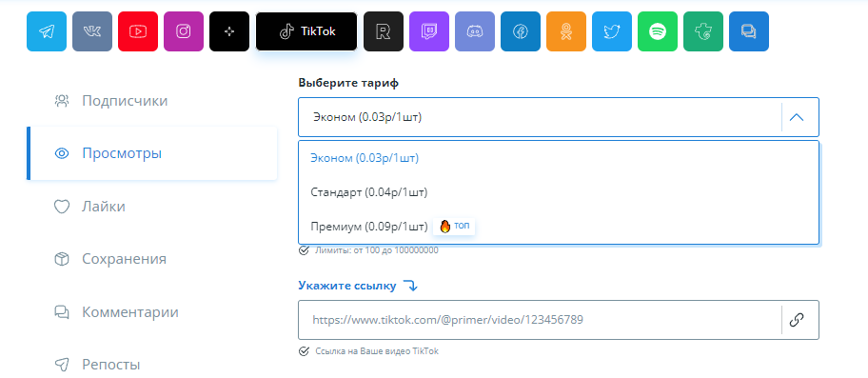Open the Telegram services icon
868x378 pixels.
coord(47,31)
